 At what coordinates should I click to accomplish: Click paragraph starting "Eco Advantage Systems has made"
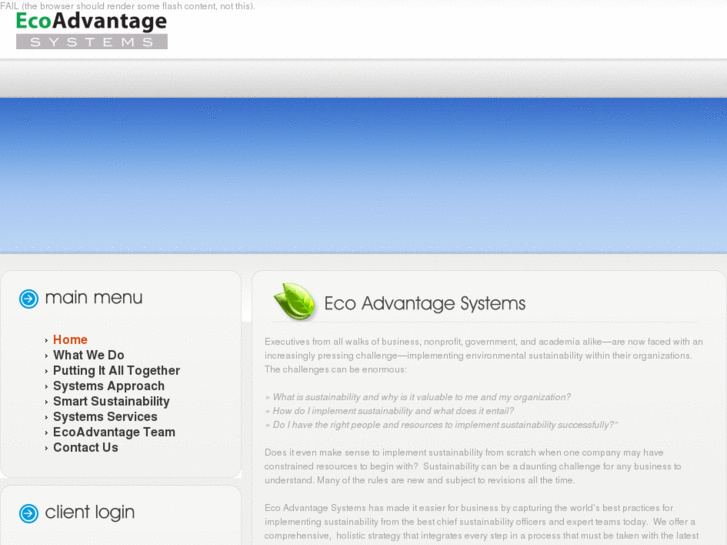[481, 522]
